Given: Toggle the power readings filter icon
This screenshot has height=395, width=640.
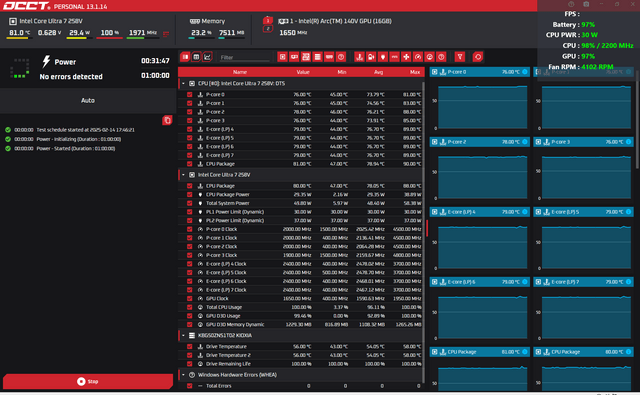Looking at the screenshot, I should click(383, 57).
